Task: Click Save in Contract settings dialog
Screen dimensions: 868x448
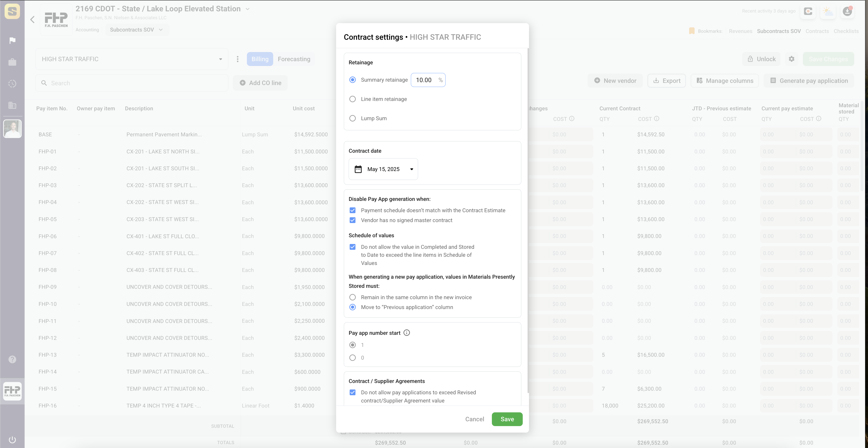Action: (507, 419)
